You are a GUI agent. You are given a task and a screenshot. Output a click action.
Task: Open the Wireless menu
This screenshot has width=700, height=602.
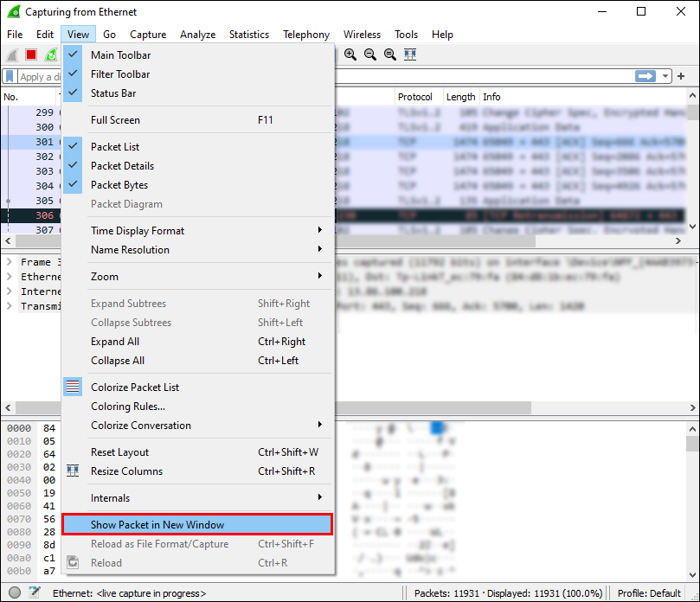tap(362, 35)
